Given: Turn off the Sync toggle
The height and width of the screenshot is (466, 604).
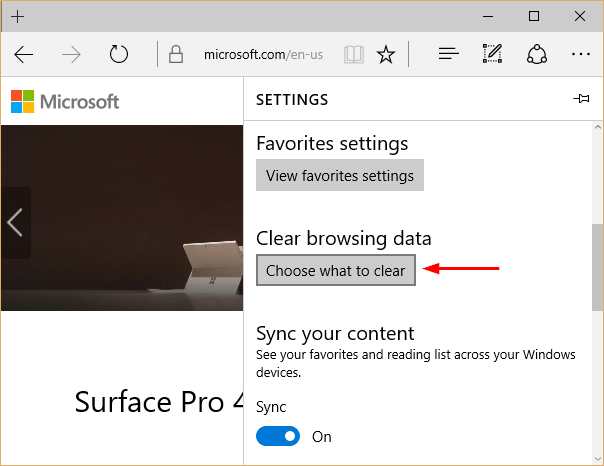Looking at the screenshot, I should [278, 437].
